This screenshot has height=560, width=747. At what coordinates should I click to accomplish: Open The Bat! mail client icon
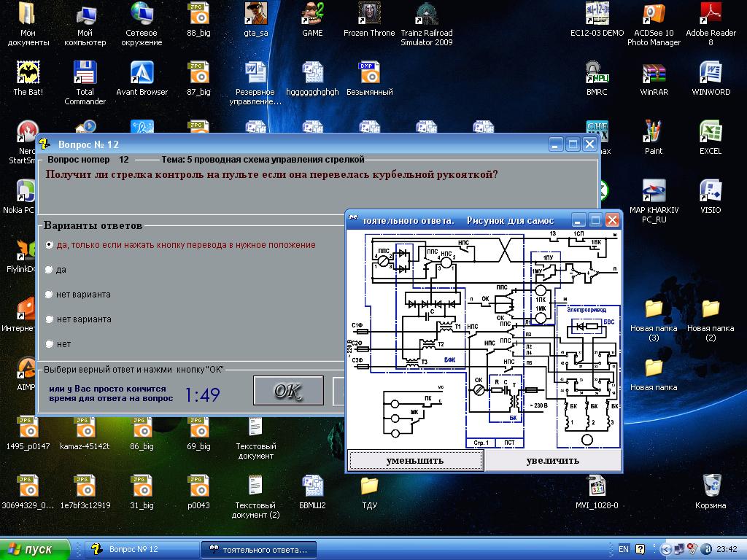[28, 74]
